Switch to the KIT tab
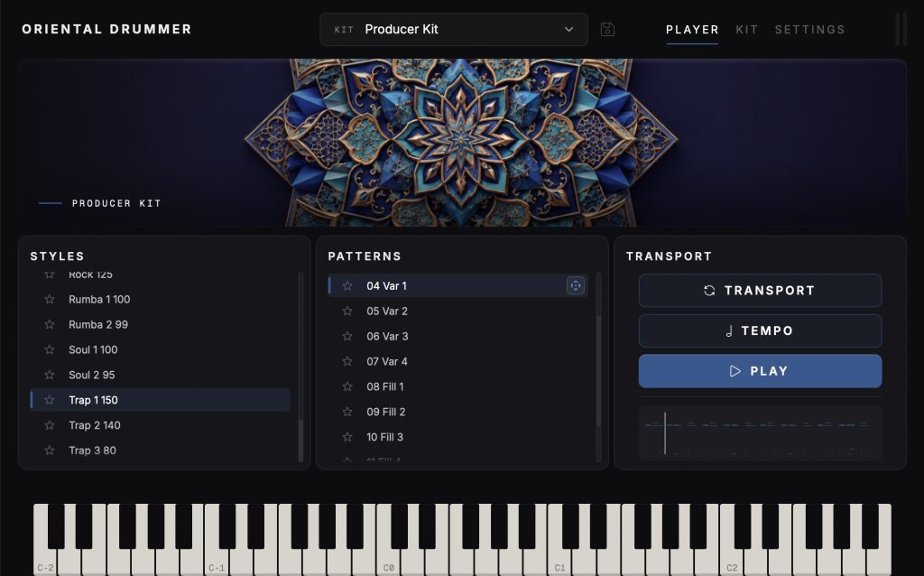 [x=746, y=30]
